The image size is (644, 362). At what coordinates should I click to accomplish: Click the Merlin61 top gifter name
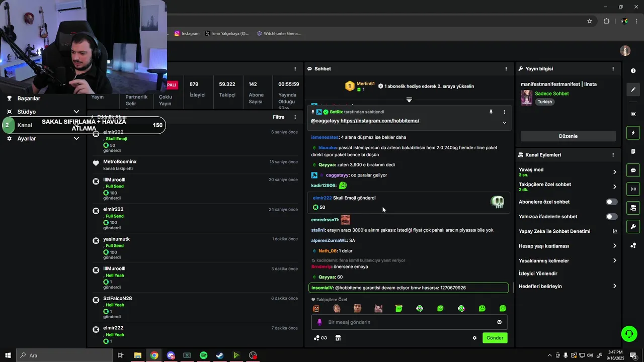click(365, 83)
